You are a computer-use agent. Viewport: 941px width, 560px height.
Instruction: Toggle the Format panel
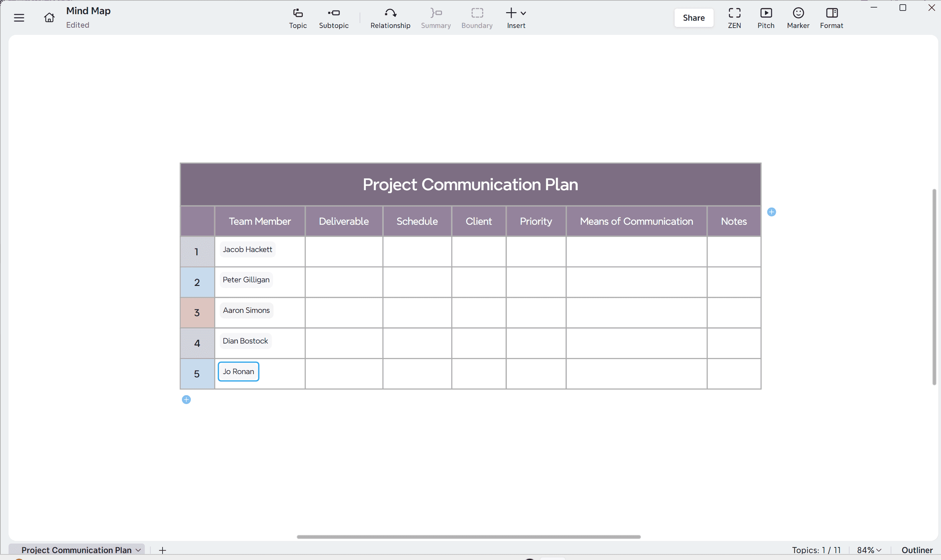831,18
